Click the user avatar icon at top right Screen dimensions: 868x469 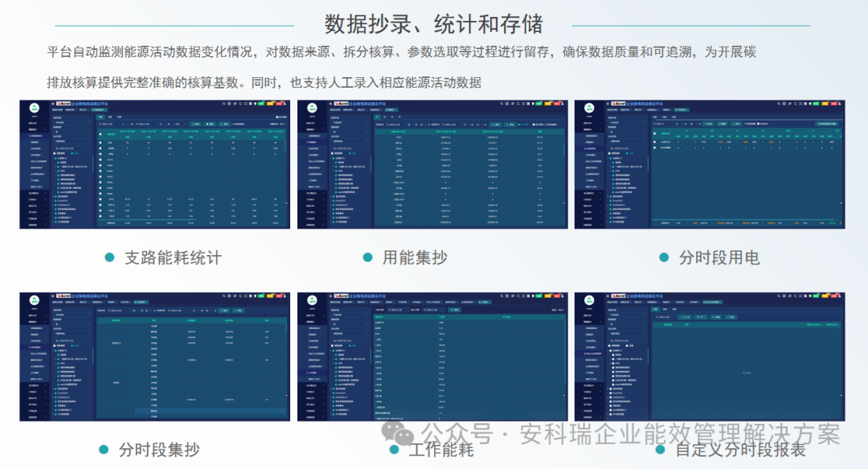pyautogui.click(x=285, y=104)
